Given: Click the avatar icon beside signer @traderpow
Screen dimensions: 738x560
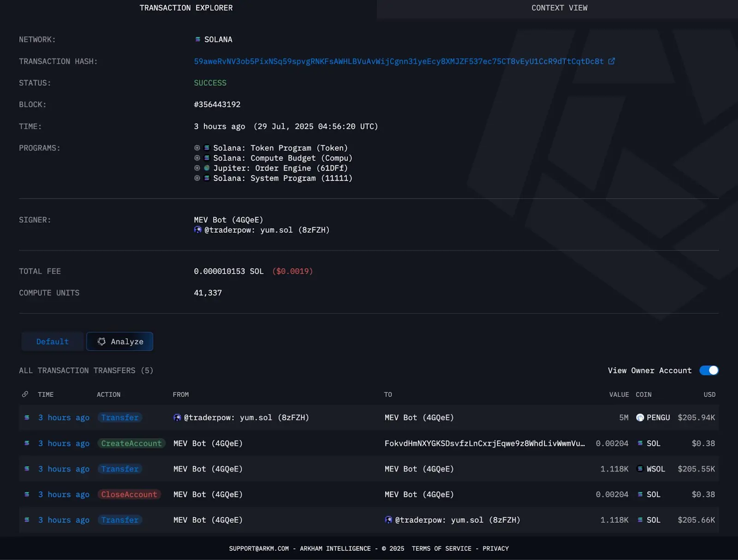Looking at the screenshot, I should pyautogui.click(x=198, y=230).
